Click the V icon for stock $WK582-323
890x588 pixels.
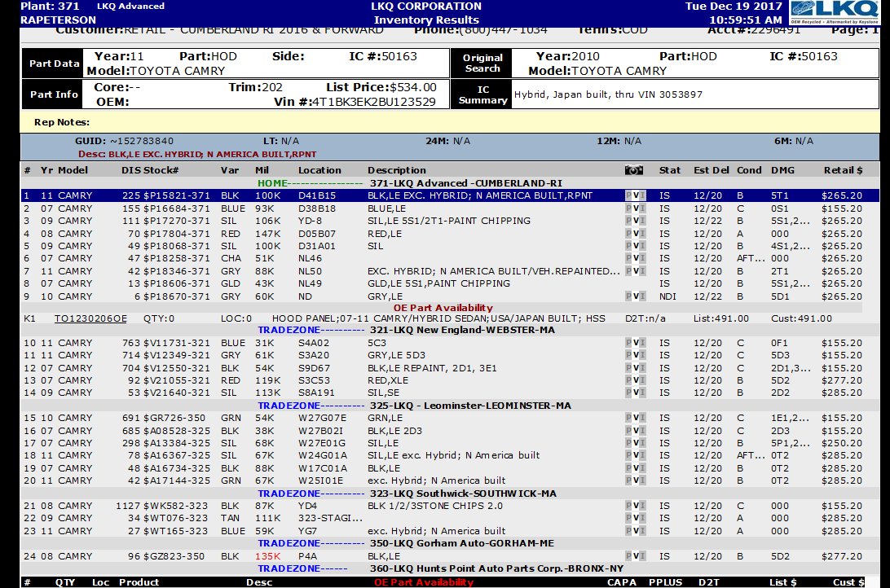click(x=636, y=506)
